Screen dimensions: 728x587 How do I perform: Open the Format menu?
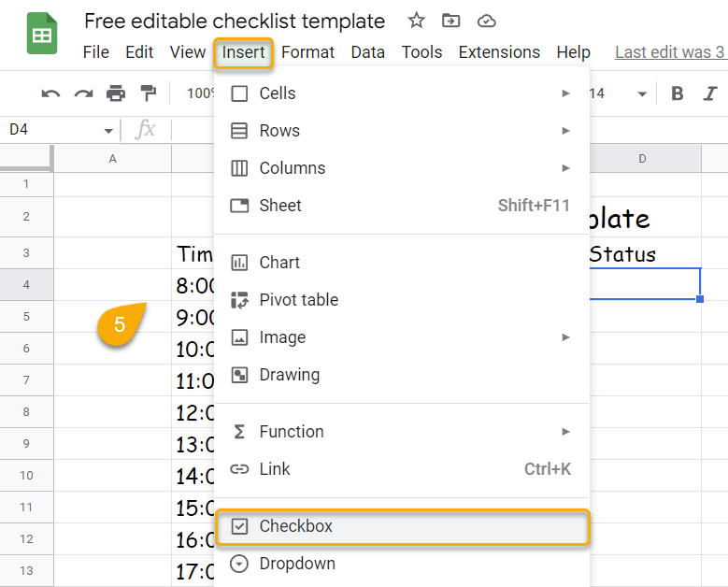(x=307, y=52)
